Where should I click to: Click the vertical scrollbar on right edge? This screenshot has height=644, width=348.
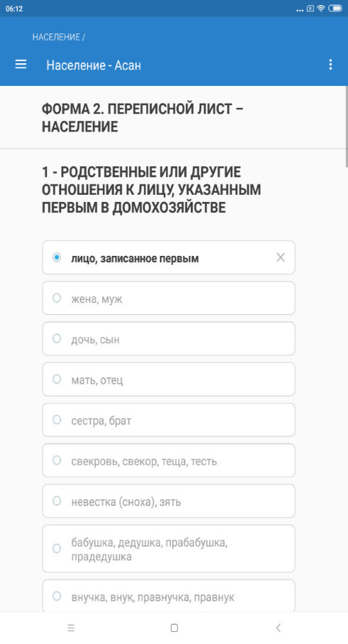click(x=347, y=127)
